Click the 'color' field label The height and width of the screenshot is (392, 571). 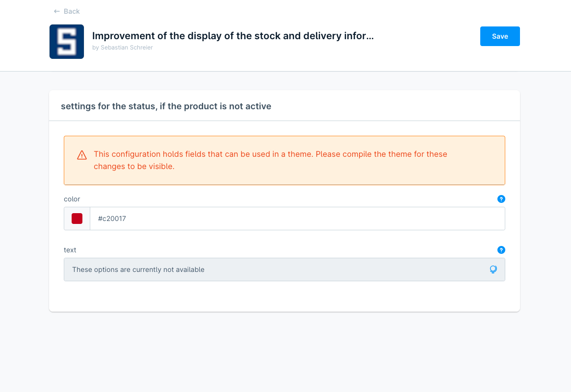coord(72,199)
